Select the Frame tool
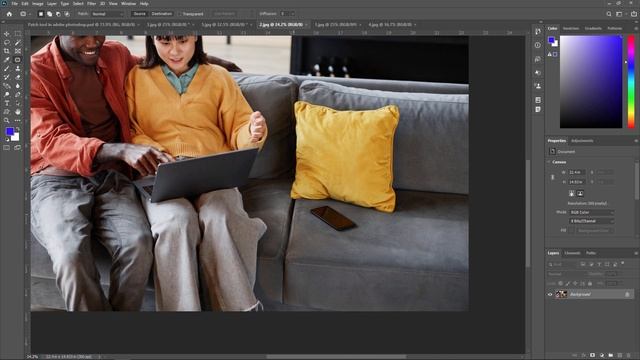Image resolution: width=640 pixels, height=360 pixels. [18, 51]
